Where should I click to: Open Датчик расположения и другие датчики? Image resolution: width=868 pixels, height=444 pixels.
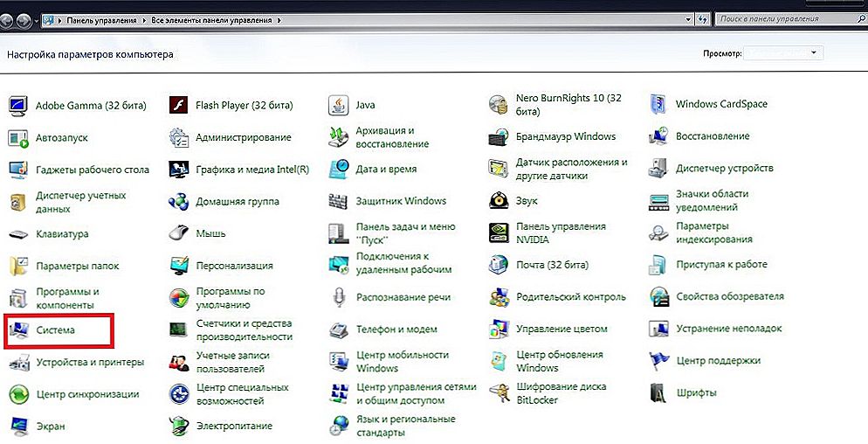coord(571,169)
